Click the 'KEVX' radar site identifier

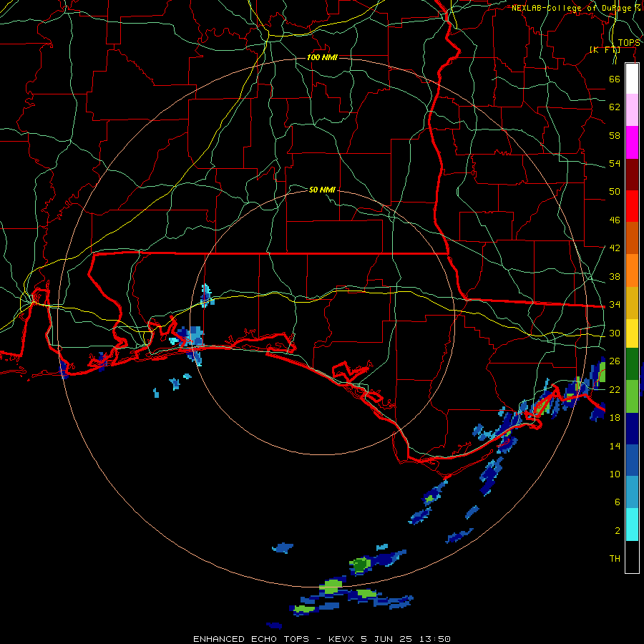point(342,639)
